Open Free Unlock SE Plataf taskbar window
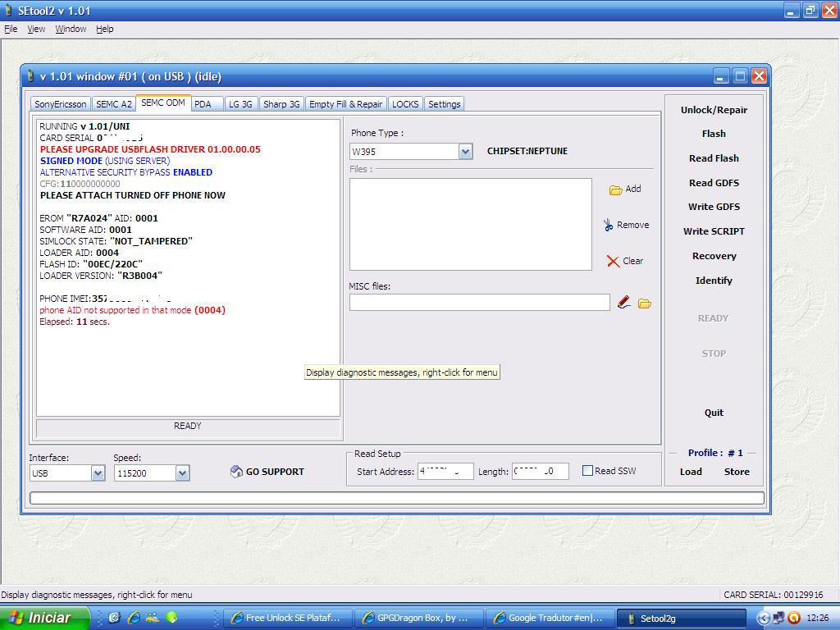This screenshot has width=840, height=630. point(290,619)
